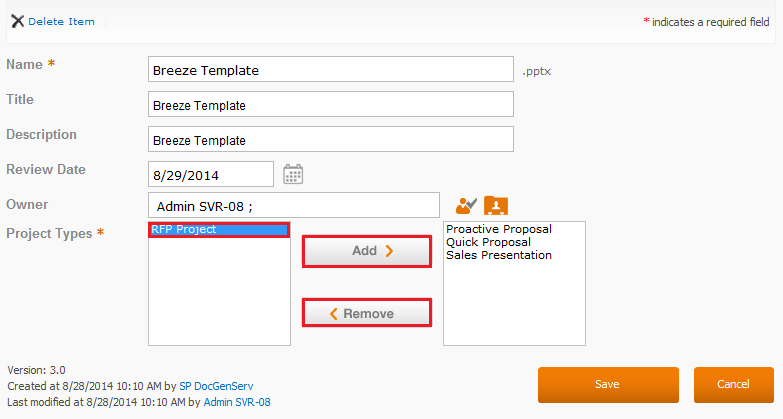Open the orange address book browse icon
Image resolution: width=783 pixels, height=419 pixels.
[x=496, y=205]
